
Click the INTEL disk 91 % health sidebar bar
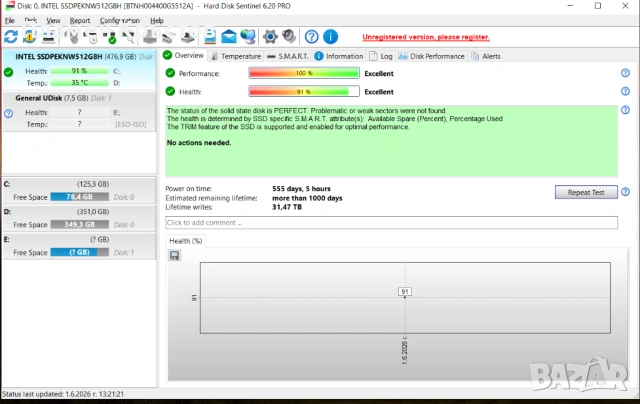tap(80, 71)
